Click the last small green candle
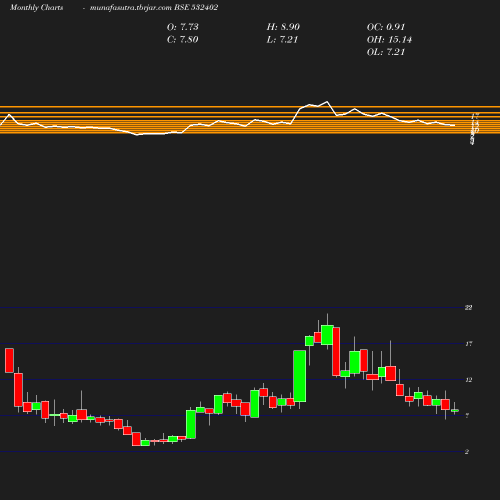Image resolution: width=500 pixels, height=500 pixels. 455,410
